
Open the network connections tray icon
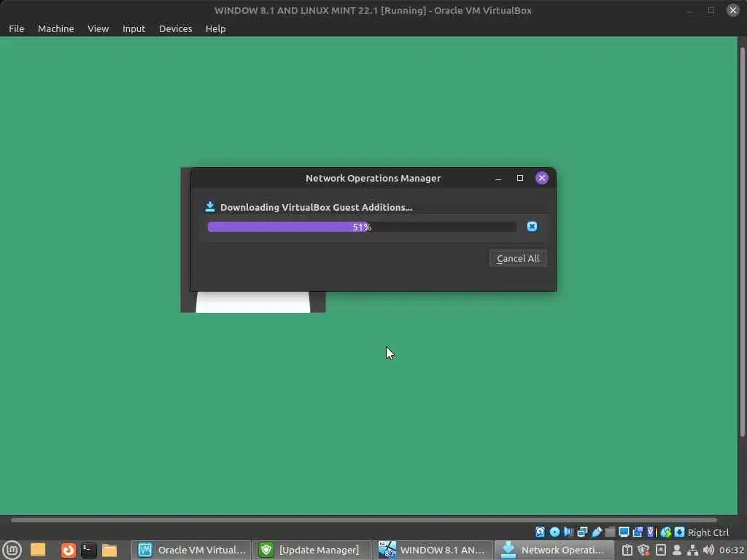pyautogui.click(x=693, y=550)
